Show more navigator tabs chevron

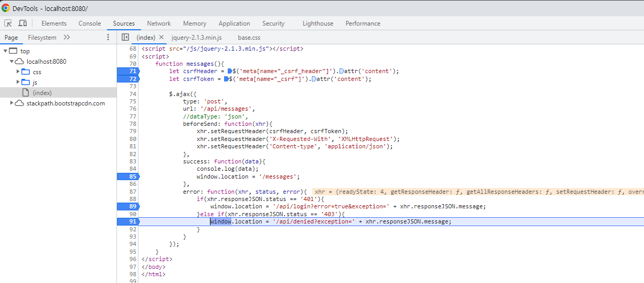click(67, 38)
